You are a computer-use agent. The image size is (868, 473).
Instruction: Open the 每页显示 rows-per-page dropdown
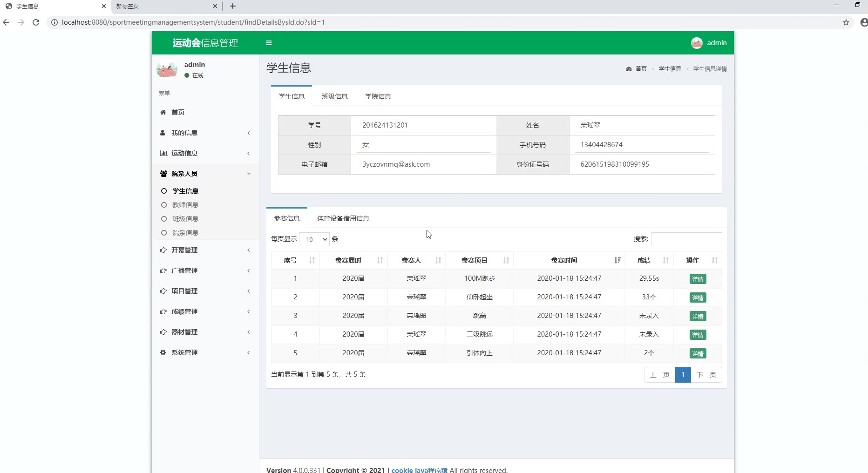coord(314,239)
